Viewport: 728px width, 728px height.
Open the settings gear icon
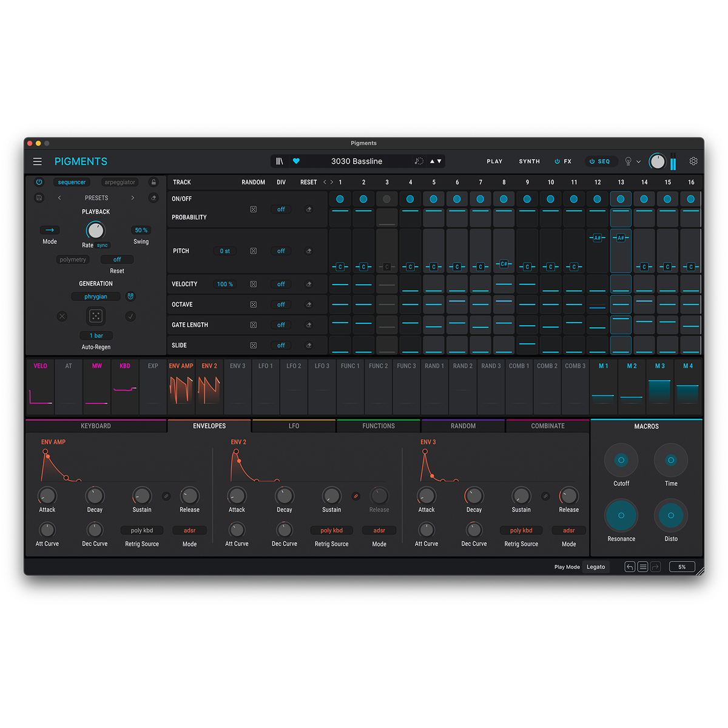[x=693, y=161]
